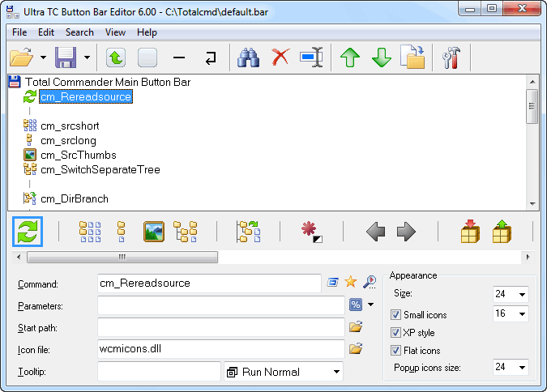Click the magnifier browse icon beside Command
The width and height of the screenshot is (547, 392).
coord(370,282)
